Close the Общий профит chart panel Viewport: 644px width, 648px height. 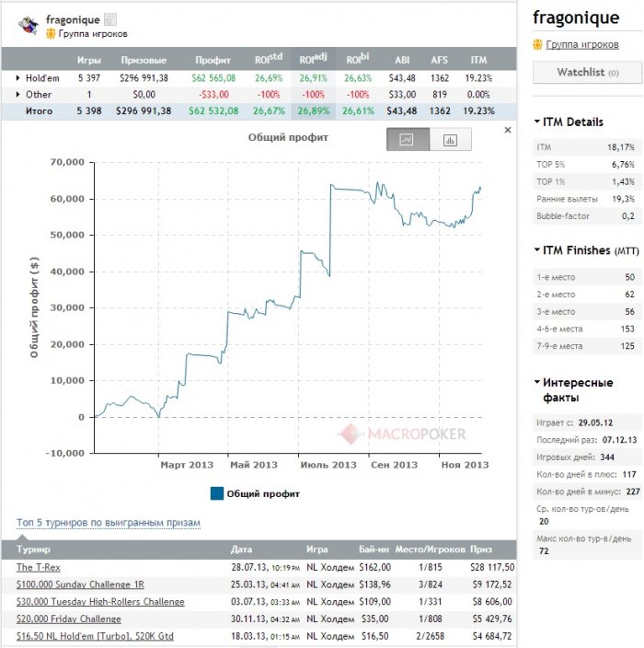[x=508, y=130]
